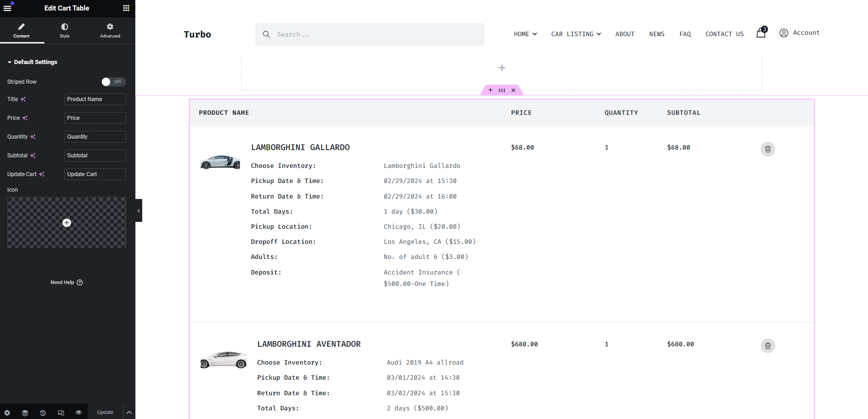Screen dimensions: 868x419
Task: Add new section plus icon
Action: click(x=502, y=68)
